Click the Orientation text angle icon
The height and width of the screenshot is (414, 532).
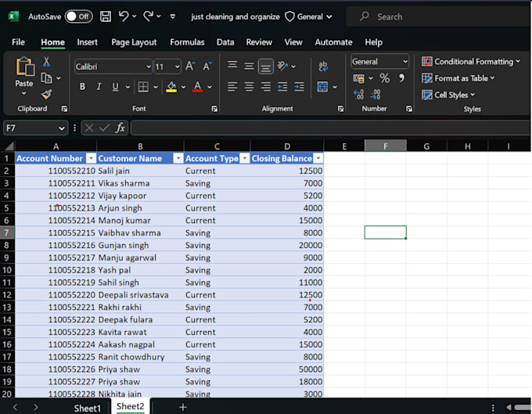[x=282, y=66]
